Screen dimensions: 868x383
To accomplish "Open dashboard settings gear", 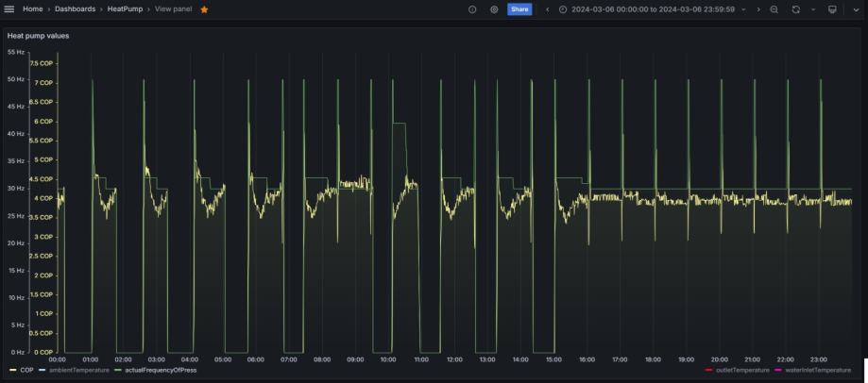I will [x=494, y=9].
